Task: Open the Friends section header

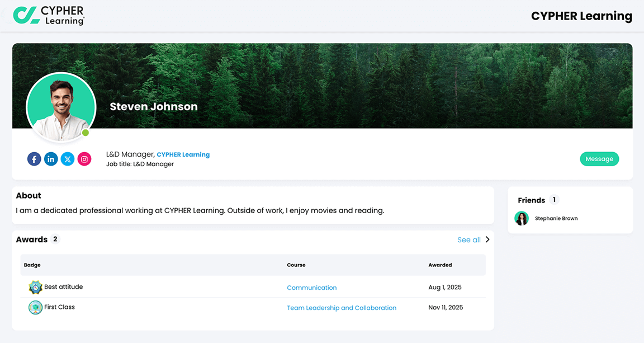Action: click(531, 200)
